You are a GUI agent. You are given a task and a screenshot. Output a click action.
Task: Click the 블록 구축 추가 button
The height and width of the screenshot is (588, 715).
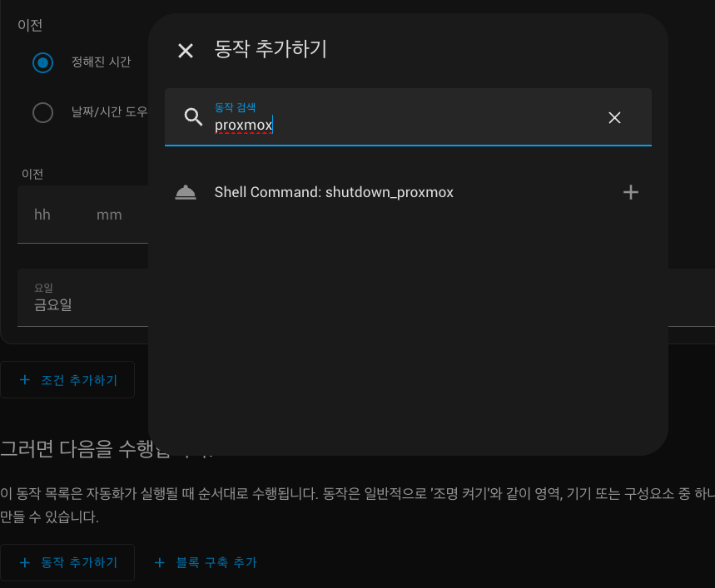206,563
